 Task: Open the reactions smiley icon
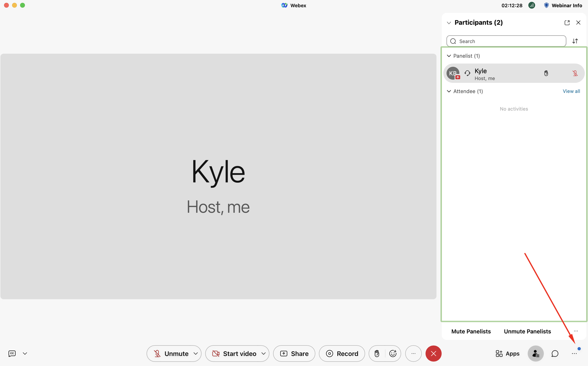pyautogui.click(x=393, y=353)
